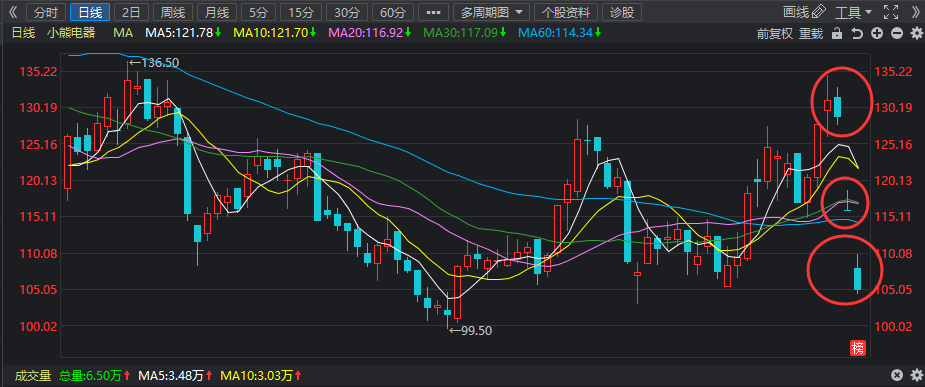The height and width of the screenshot is (387, 925).
Task: Toggle 前复权 price adjustment
Action: [x=775, y=34]
